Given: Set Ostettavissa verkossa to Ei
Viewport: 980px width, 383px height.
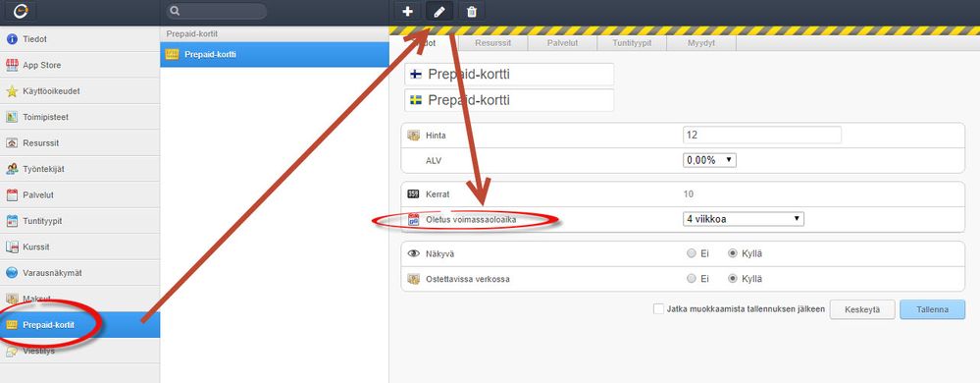Looking at the screenshot, I should [x=692, y=279].
